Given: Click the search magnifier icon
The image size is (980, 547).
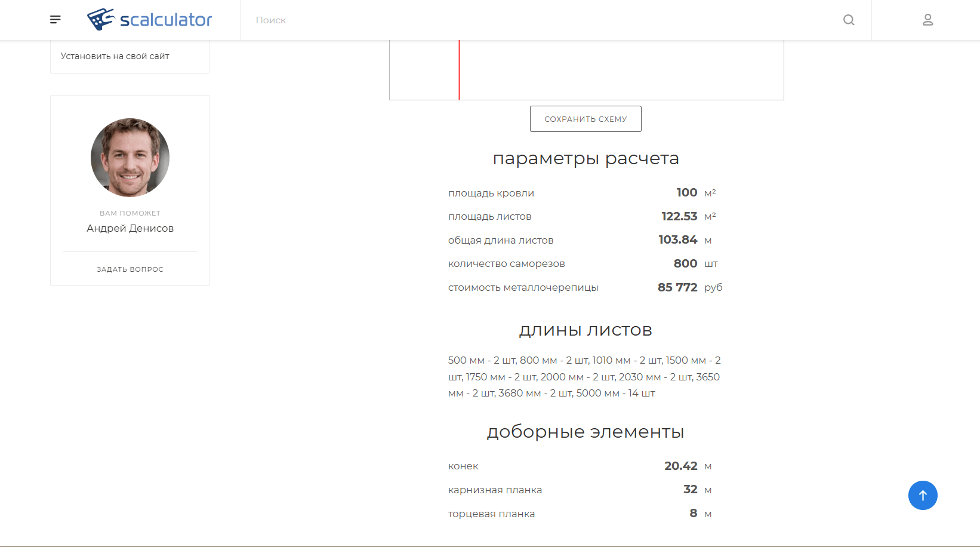Looking at the screenshot, I should click(x=848, y=20).
